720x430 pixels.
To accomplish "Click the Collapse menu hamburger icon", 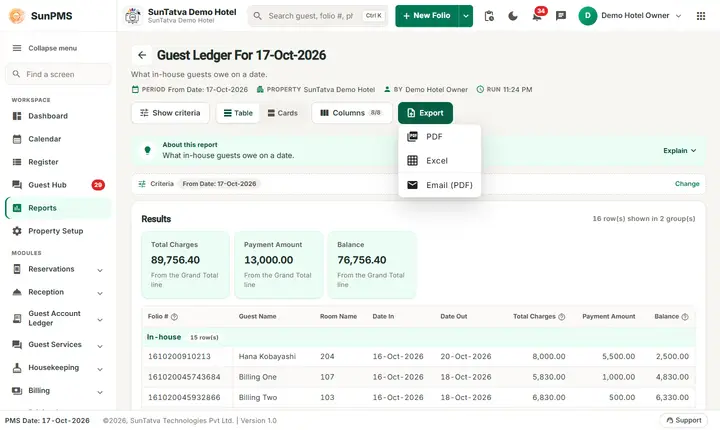I will coord(17,48).
